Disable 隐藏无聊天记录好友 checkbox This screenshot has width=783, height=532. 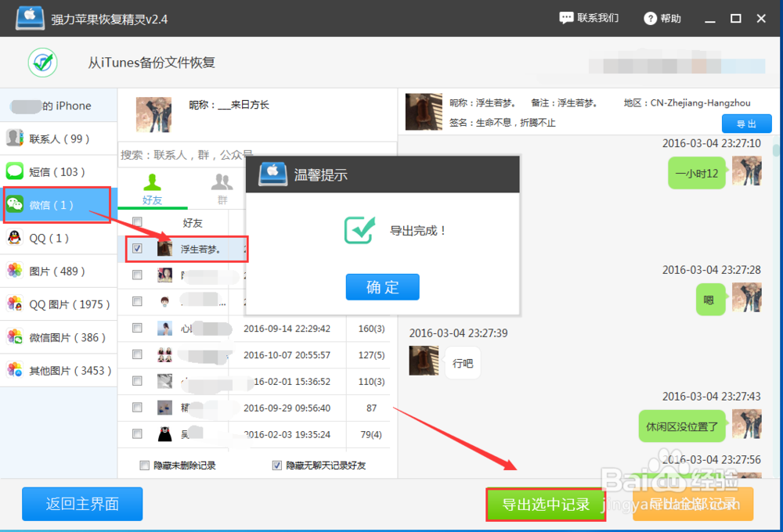(276, 465)
